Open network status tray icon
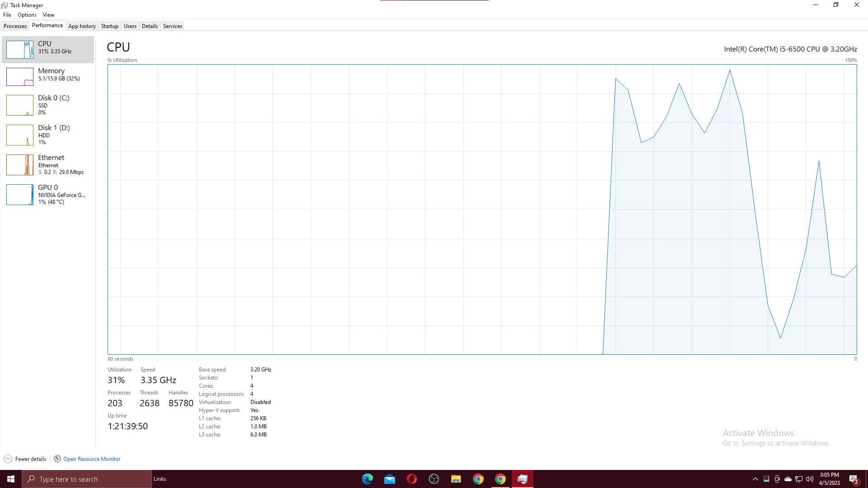Viewport: 868px width, 488px height. 799,479
